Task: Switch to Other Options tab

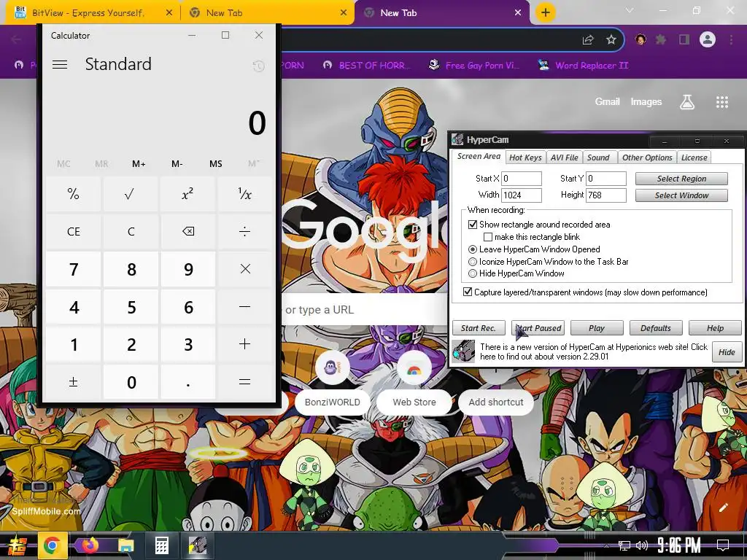Action: click(x=647, y=157)
